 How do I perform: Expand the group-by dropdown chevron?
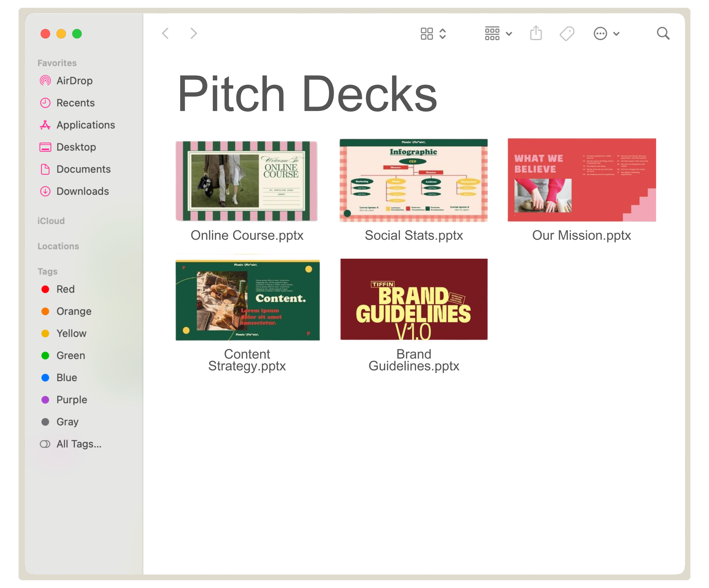[x=509, y=33]
